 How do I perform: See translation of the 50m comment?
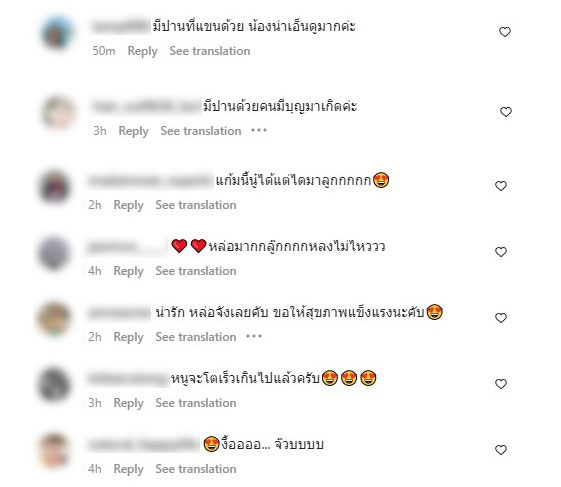click(x=210, y=51)
